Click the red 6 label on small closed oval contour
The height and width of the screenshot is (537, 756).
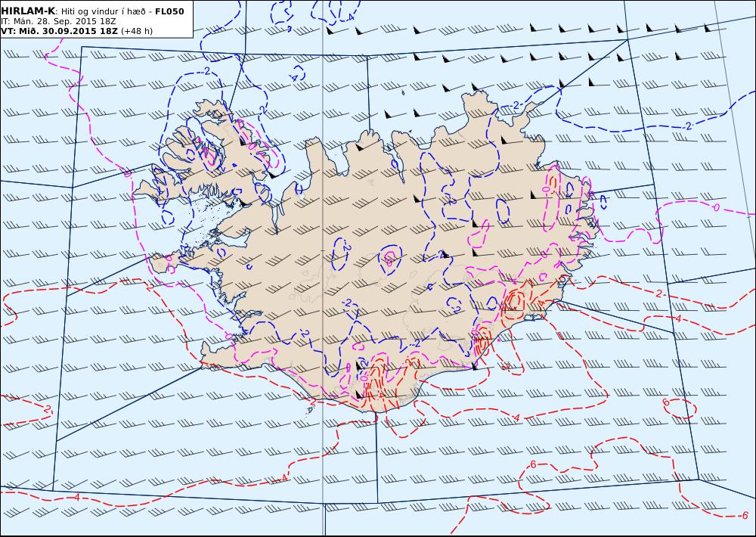pyautogui.click(x=666, y=402)
